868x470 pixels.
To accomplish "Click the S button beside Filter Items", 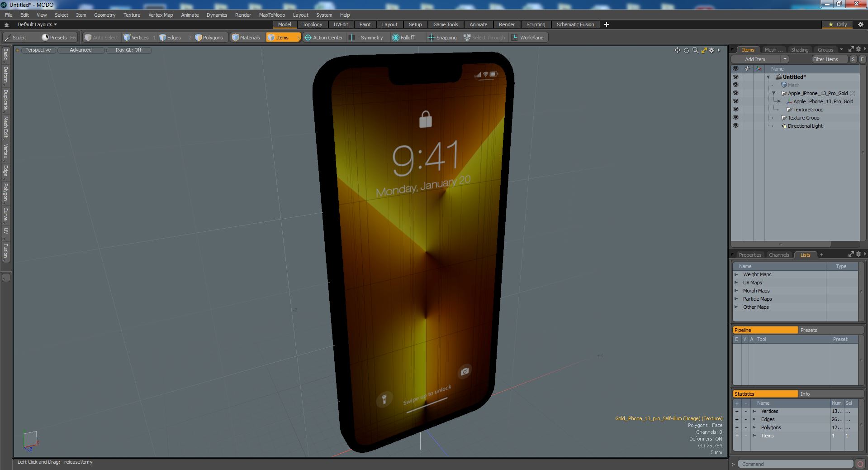I will pos(853,59).
